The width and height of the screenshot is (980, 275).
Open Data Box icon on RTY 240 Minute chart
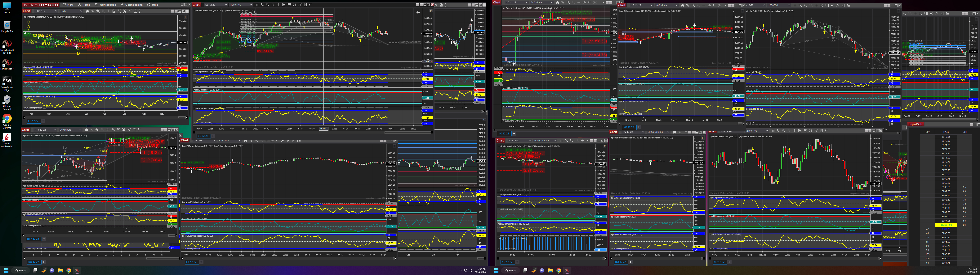[113, 130]
